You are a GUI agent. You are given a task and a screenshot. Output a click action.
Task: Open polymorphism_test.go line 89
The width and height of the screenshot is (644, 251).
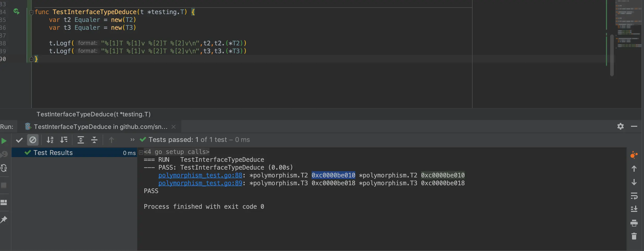[x=200, y=183]
